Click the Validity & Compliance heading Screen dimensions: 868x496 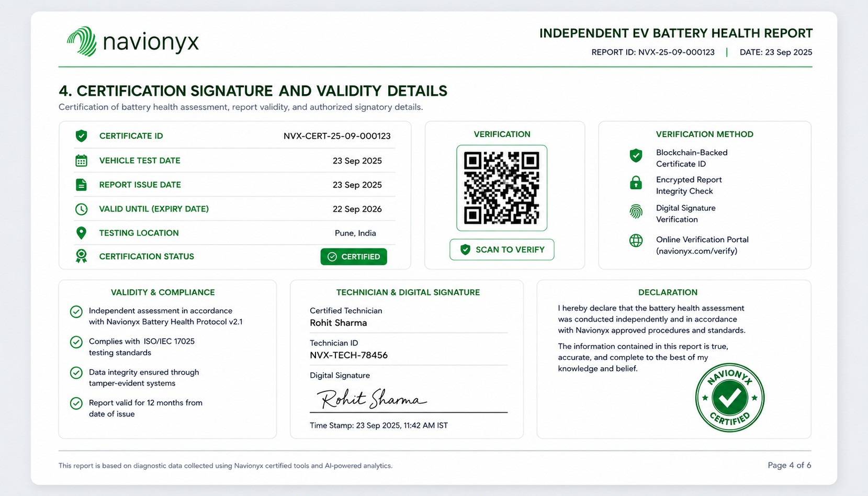[x=163, y=292]
